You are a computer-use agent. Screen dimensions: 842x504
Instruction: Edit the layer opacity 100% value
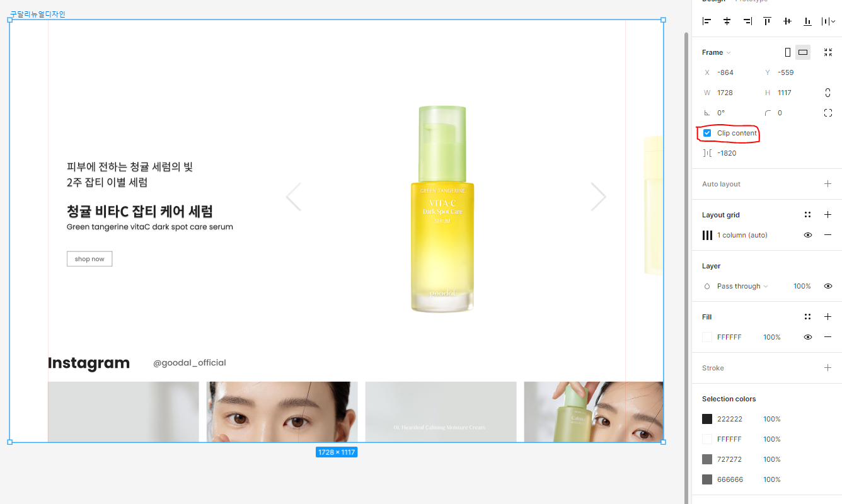[802, 286]
